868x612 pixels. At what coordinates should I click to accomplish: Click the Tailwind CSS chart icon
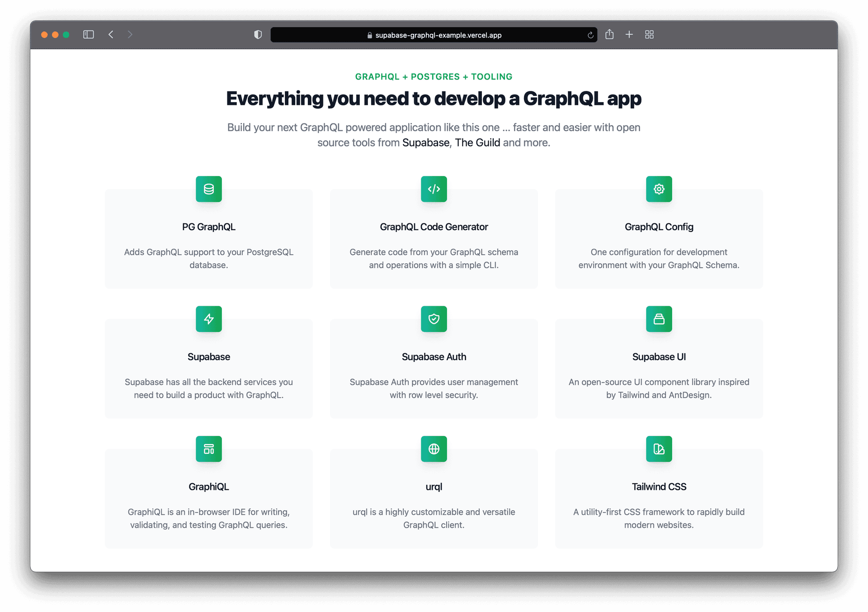pyautogui.click(x=659, y=449)
